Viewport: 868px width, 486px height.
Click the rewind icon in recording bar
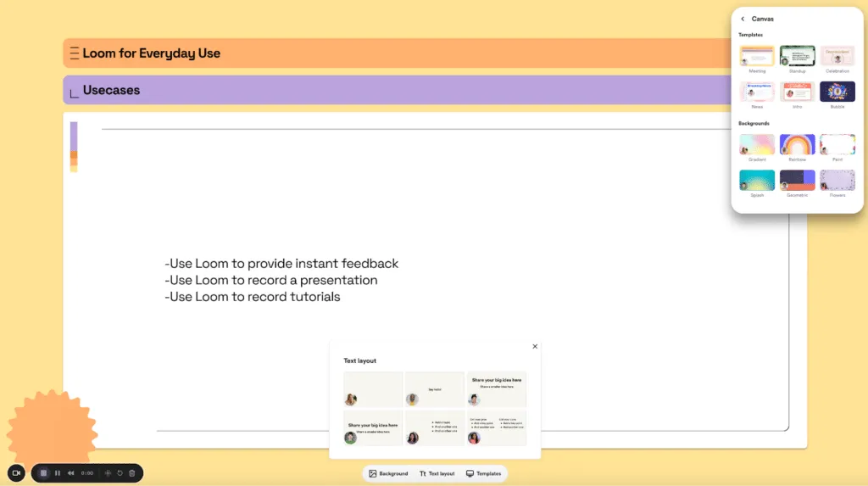(x=71, y=473)
